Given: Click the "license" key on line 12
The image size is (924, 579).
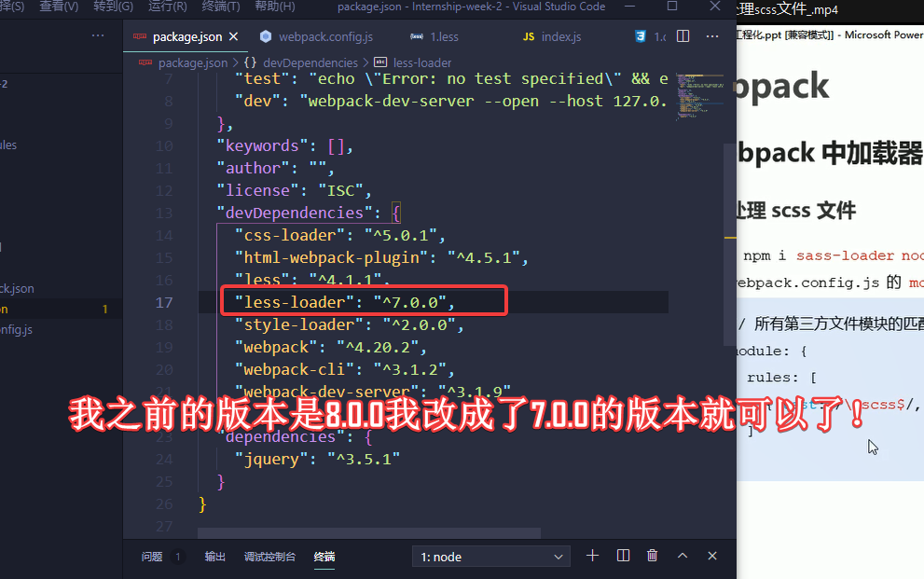Looking at the screenshot, I should pos(257,190).
